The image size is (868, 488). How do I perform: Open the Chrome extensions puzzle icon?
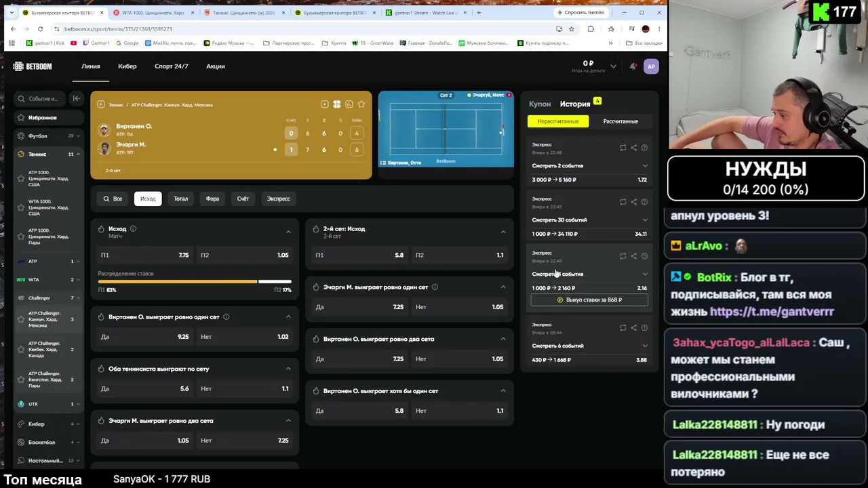point(591,29)
